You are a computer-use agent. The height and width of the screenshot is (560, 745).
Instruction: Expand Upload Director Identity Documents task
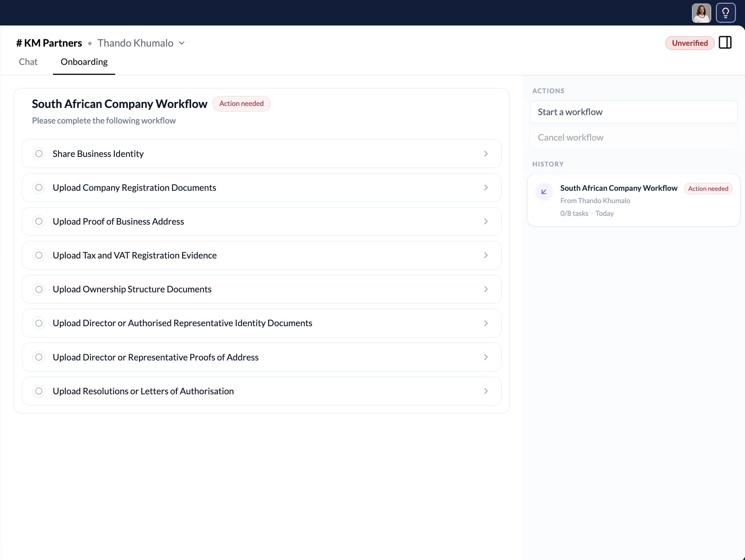(486, 323)
